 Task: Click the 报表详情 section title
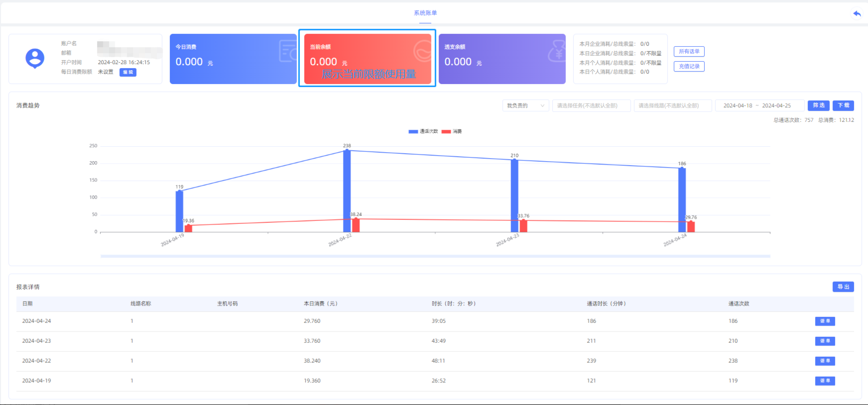coord(28,287)
